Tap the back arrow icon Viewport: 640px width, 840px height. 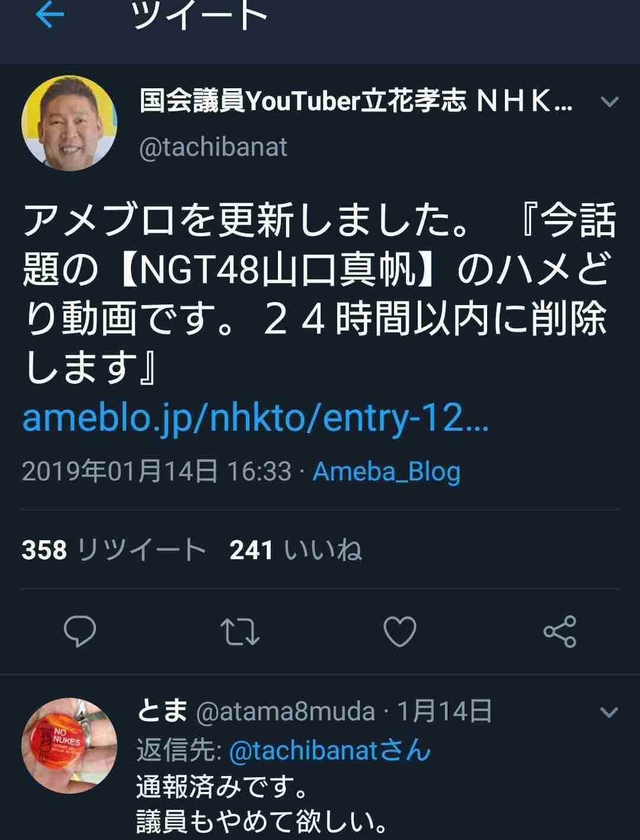point(50,15)
